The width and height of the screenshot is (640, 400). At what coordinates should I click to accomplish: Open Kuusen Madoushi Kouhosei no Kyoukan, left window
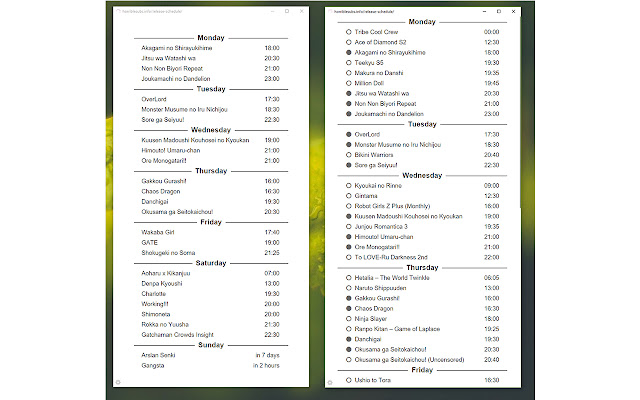tap(195, 140)
